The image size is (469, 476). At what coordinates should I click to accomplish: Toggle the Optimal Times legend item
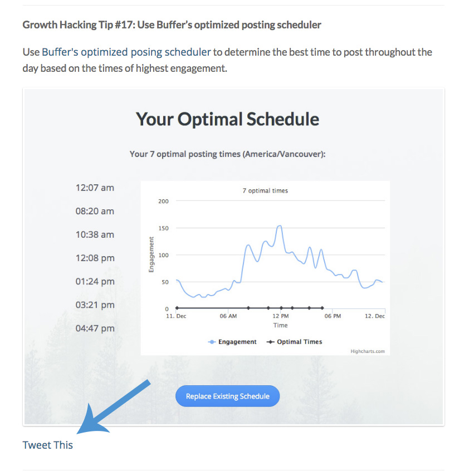(x=294, y=342)
